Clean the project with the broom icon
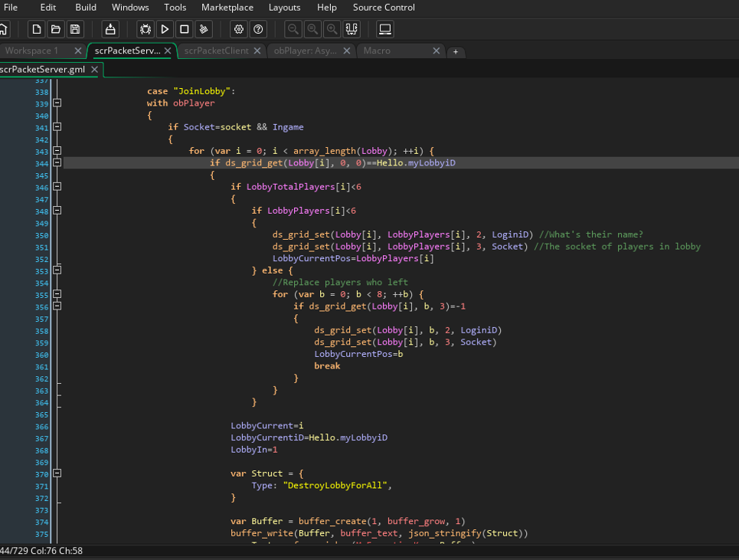 [203, 29]
